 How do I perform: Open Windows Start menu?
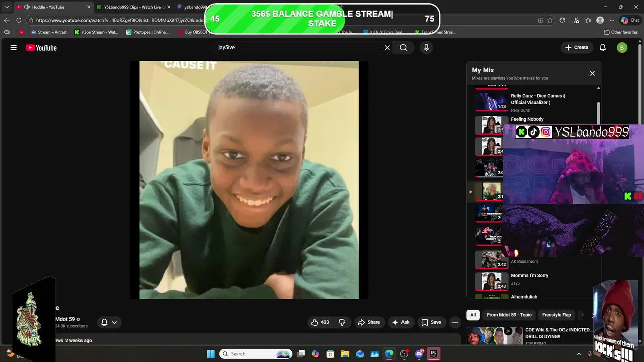coord(211,354)
